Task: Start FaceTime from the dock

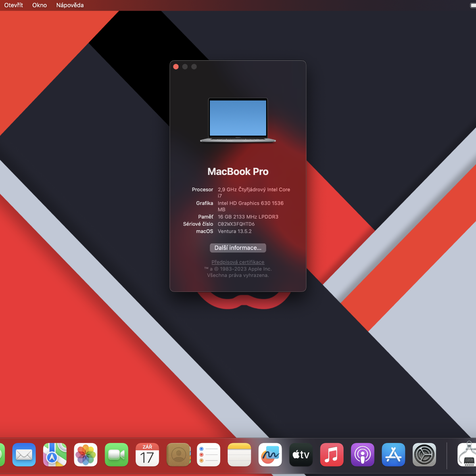Action: pos(117,455)
